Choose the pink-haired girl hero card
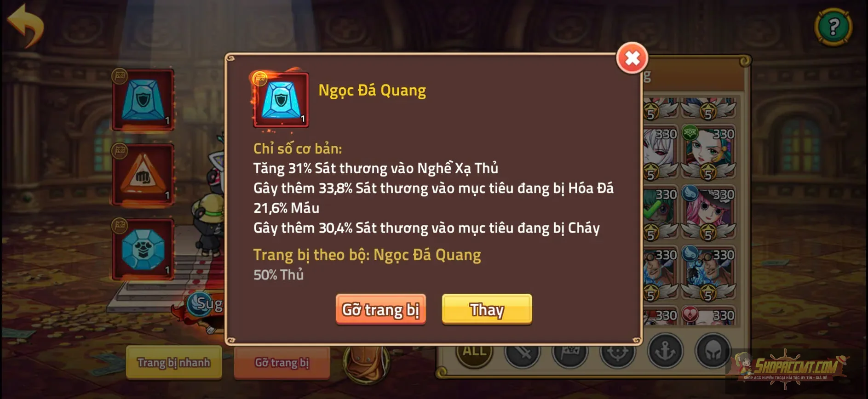Viewport: 868px width, 399px height. point(708,212)
